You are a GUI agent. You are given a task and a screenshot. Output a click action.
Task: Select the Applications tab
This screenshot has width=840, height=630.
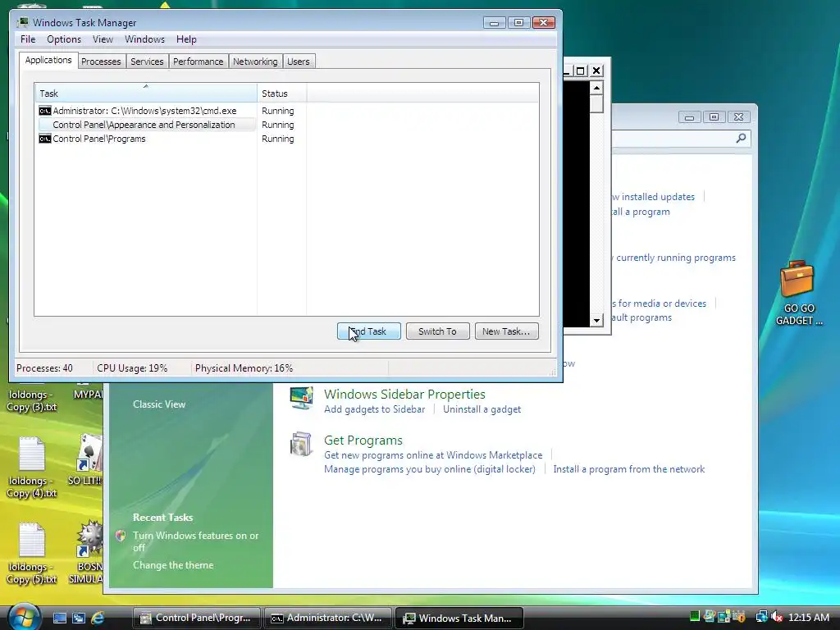[48, 60]
